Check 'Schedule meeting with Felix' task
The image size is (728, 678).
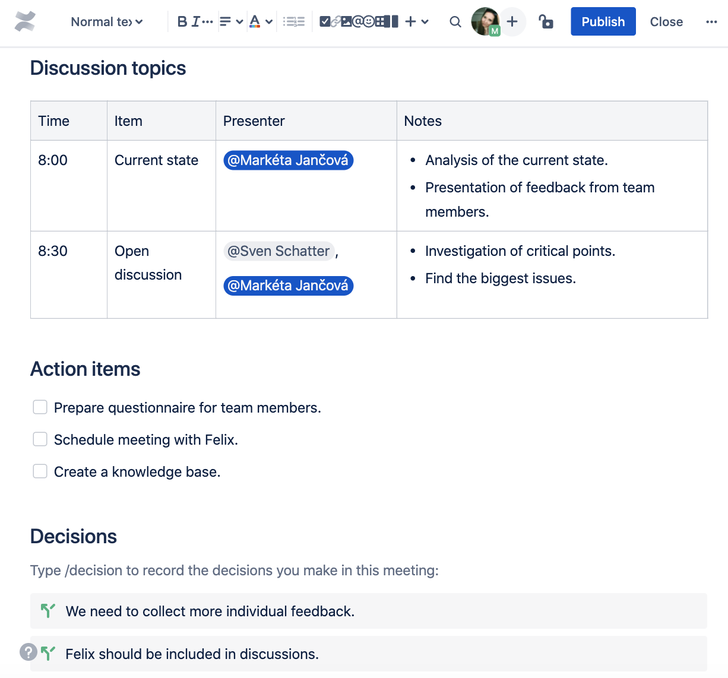(40, 439)
